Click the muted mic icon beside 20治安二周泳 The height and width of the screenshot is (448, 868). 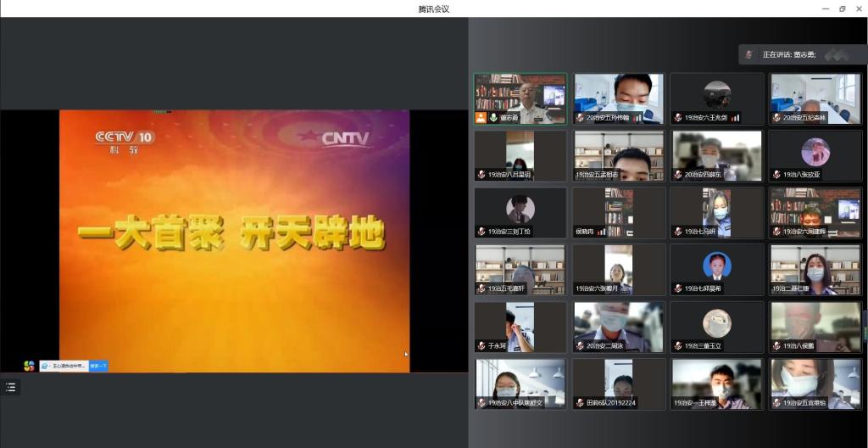(x=580, y=346)
